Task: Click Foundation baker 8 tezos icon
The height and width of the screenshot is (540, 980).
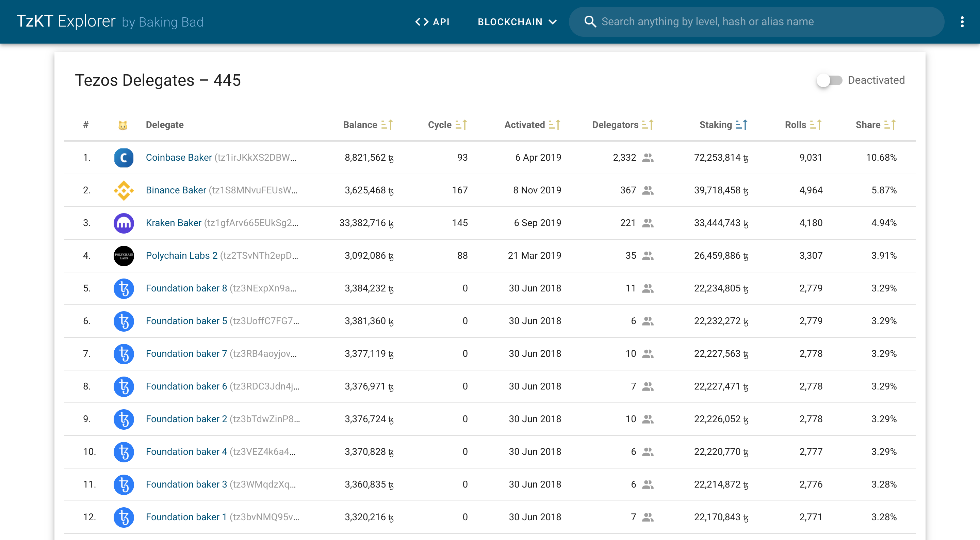Action: pyautogui.click(x=124, y=288)
